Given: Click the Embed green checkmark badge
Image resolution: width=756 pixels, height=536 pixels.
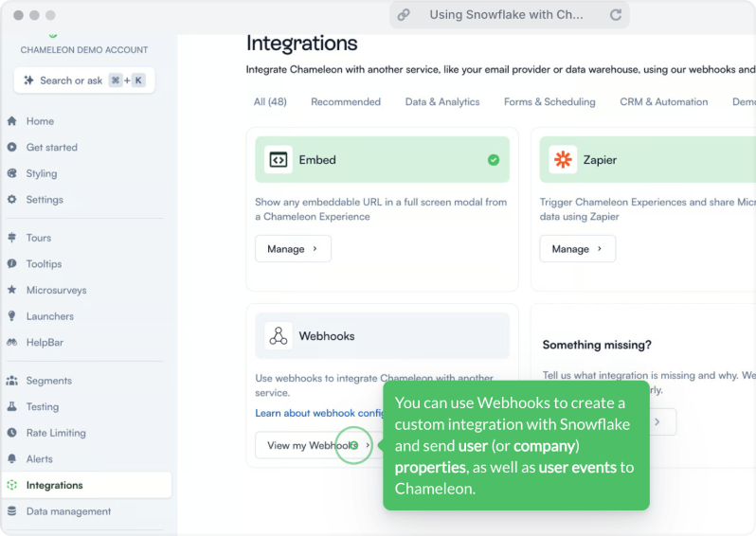Looking at the screenshot, I should (x=494, y=159).
